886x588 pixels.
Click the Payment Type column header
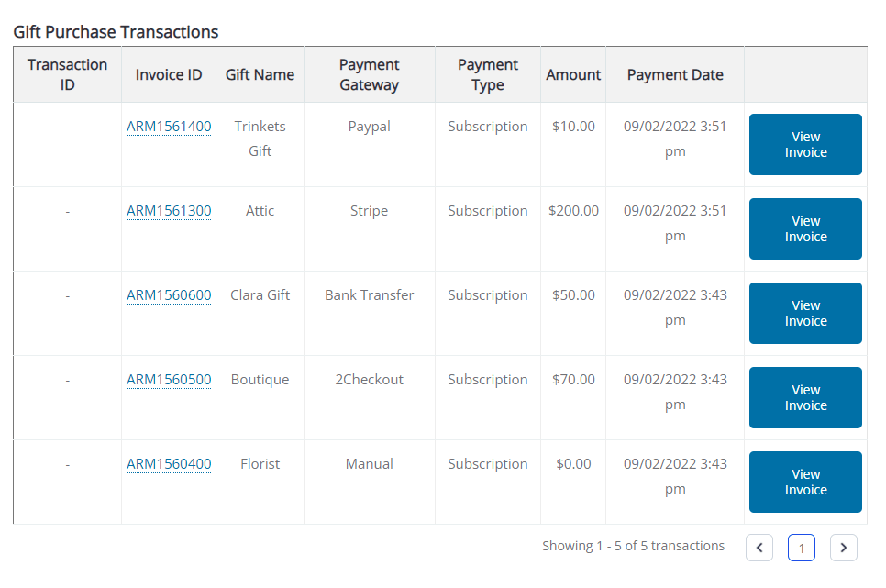[x=488, y=74]
